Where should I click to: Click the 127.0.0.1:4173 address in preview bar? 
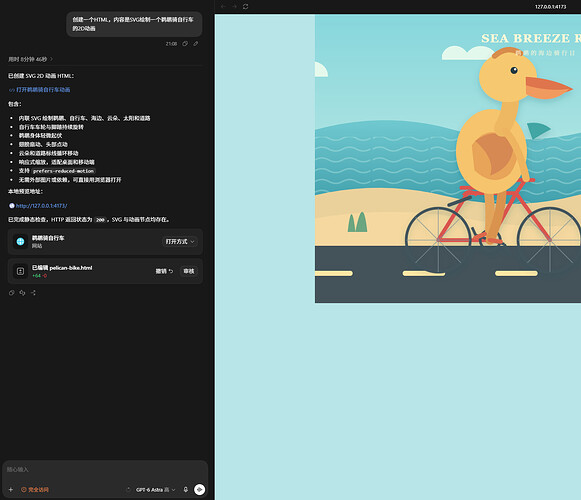pos(550,7)
